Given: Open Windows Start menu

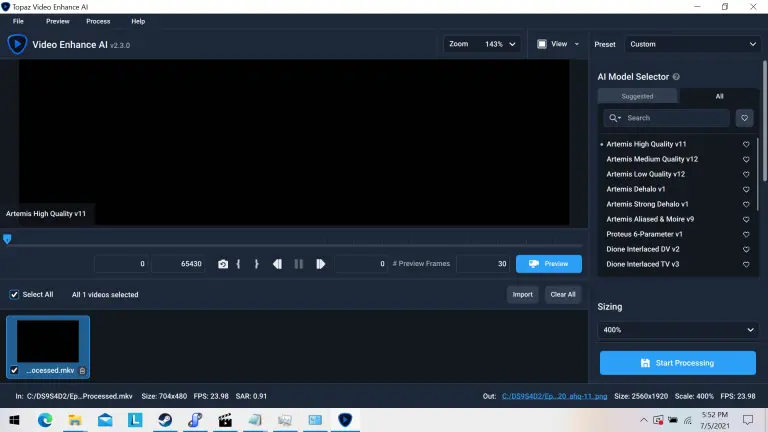Looking at the screenshot, I should point(14,420).
